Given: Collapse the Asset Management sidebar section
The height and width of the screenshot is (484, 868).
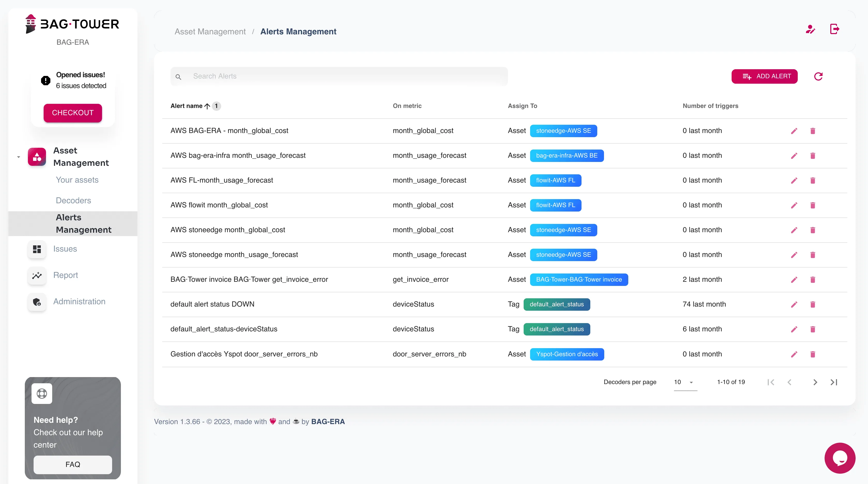Looking at the screenshot, I should (19, 157).
